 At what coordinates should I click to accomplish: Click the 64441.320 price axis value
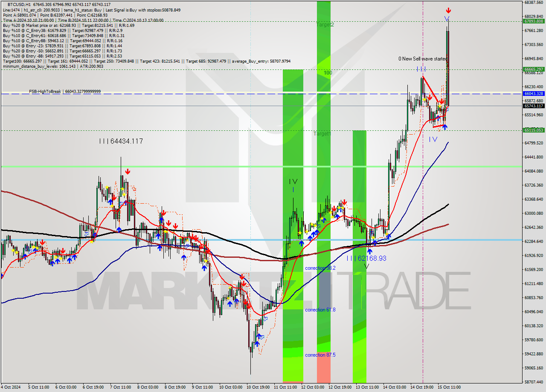point(534,157)
